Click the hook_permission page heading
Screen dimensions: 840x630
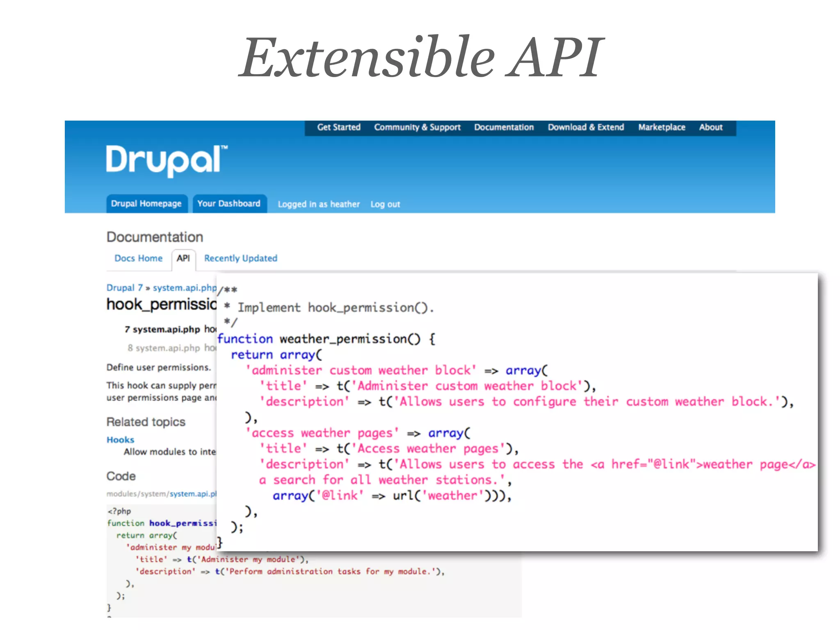point(162,304)
